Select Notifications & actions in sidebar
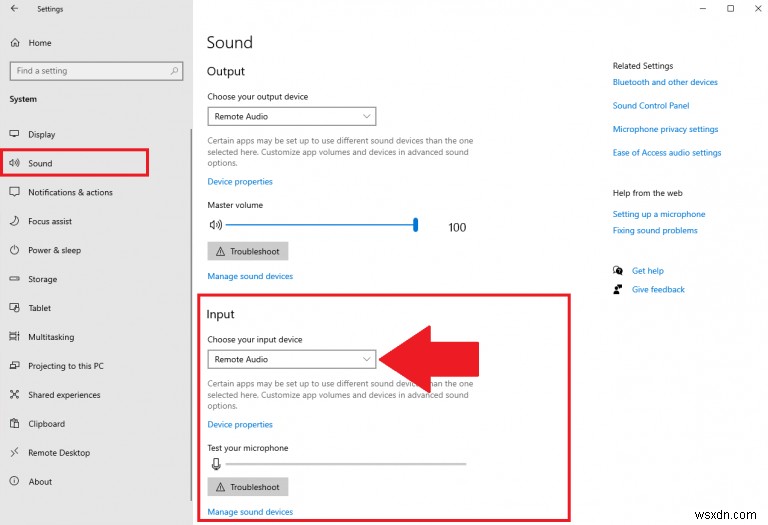Image resolution: width=768 pixels, height=525 pixels. [x=70, y=192]
